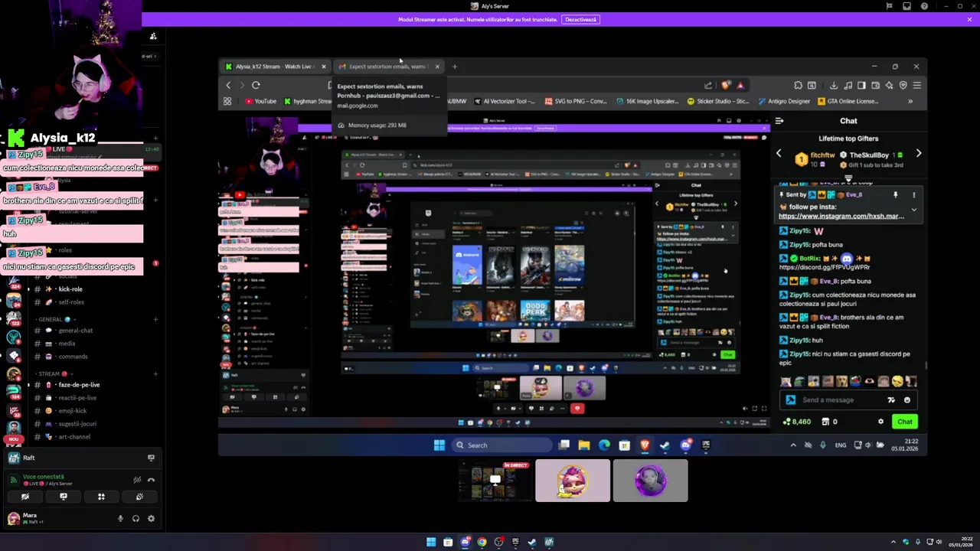Open the general-chat channel

[75, 331]
